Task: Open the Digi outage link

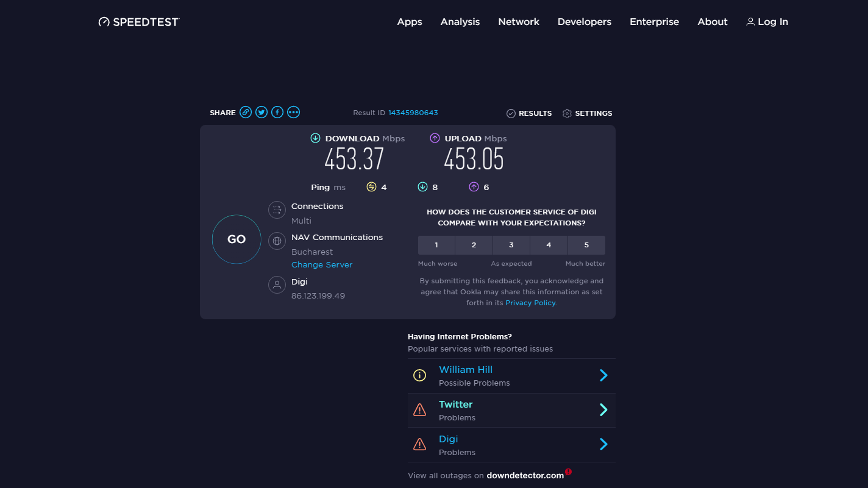Action: 449,439
